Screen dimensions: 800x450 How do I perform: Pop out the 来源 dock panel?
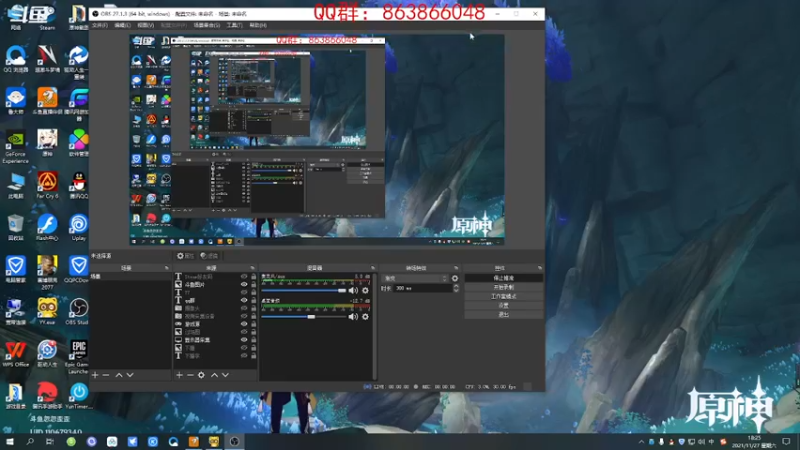(x=252, y=268)
